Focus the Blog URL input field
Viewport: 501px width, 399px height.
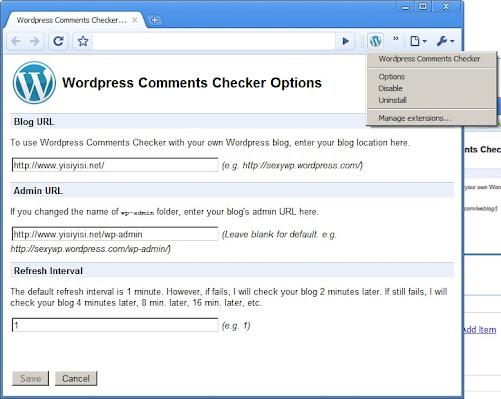point(115,165)
